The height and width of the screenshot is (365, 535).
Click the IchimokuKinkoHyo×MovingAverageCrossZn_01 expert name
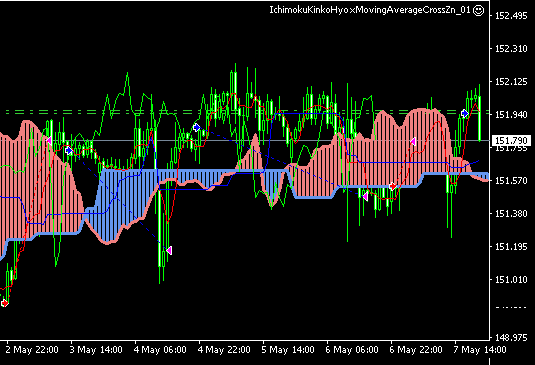(x=370, y=10)
